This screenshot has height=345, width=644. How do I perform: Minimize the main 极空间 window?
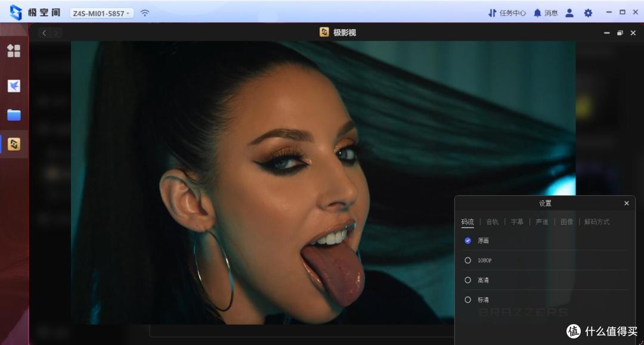point(609,13)
